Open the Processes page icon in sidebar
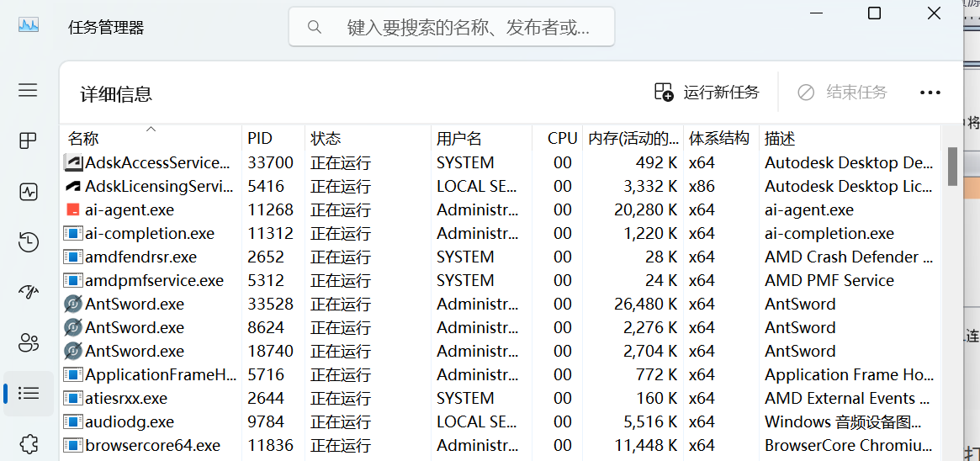The height and width of the screenshot is (461, 980). point(28,141)
